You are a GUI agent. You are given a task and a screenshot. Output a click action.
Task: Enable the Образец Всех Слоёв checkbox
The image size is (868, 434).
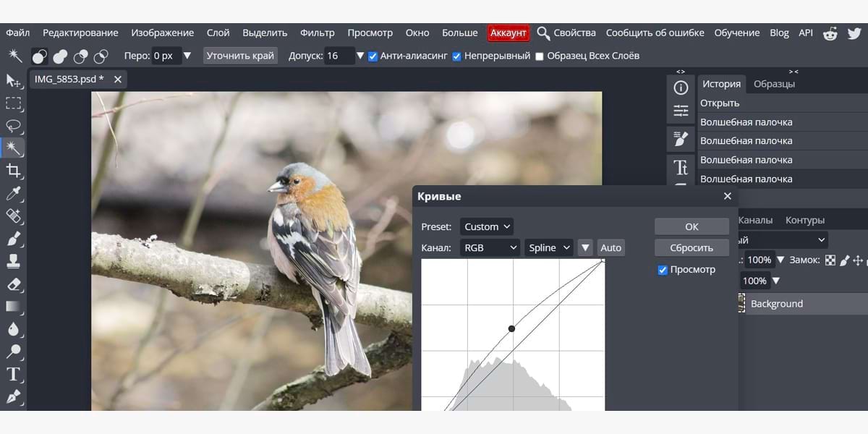[x=540, y=56]
